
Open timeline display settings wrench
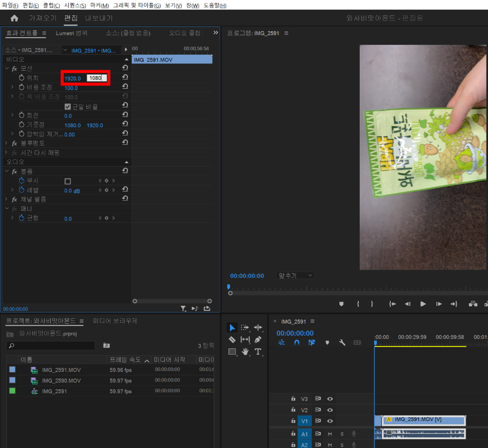pos(342,343)
